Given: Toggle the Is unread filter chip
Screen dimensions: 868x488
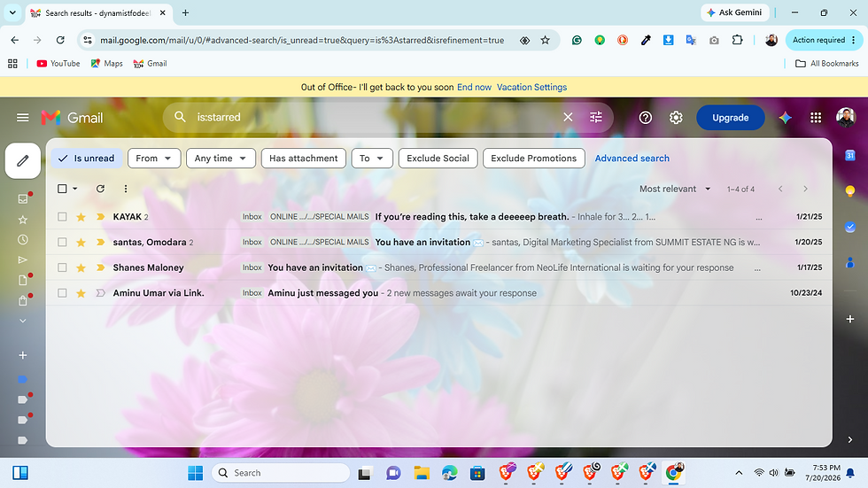Looking at the screenshot, I should tap(87, 159).
